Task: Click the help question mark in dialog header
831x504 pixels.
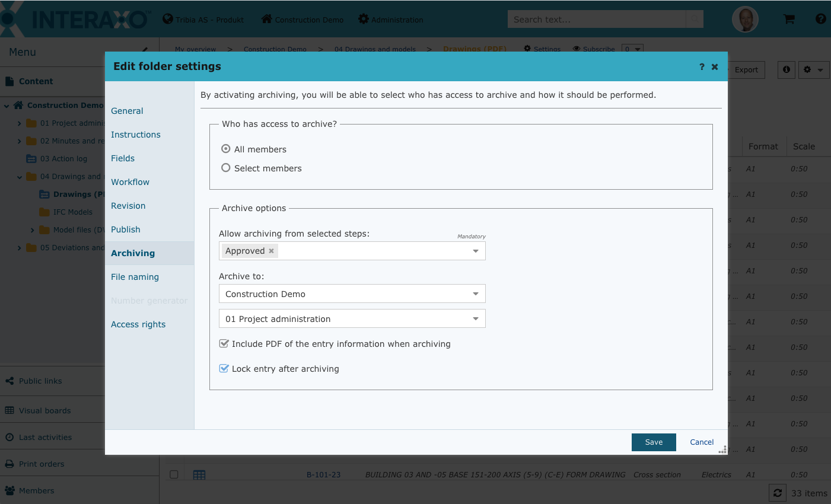Action: [702, 67]
